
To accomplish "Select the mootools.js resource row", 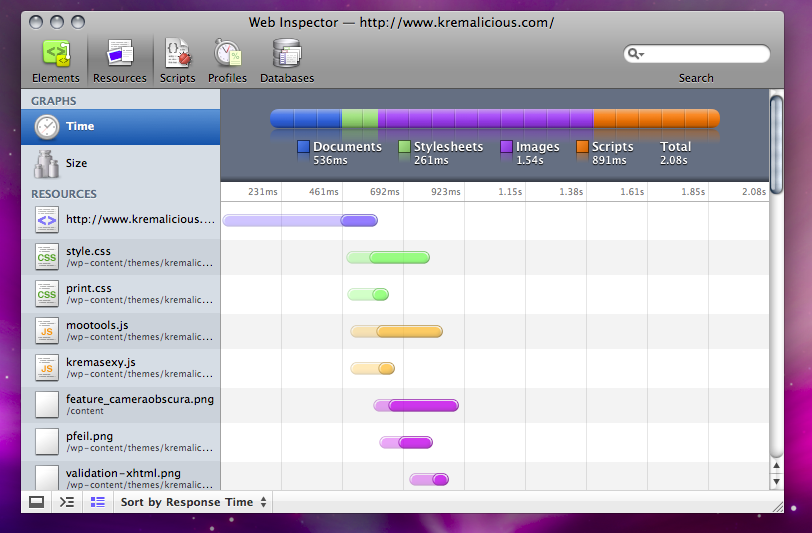I will click(121, 331).
